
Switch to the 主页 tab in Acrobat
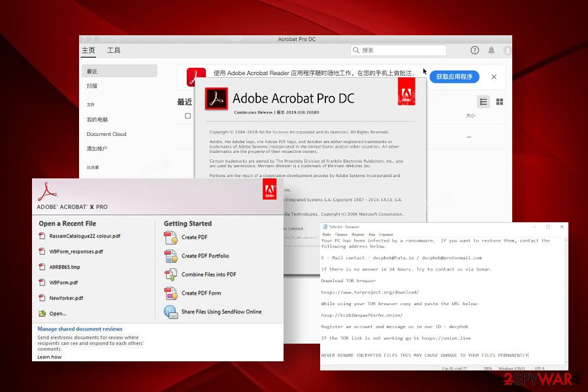[88, 50]
